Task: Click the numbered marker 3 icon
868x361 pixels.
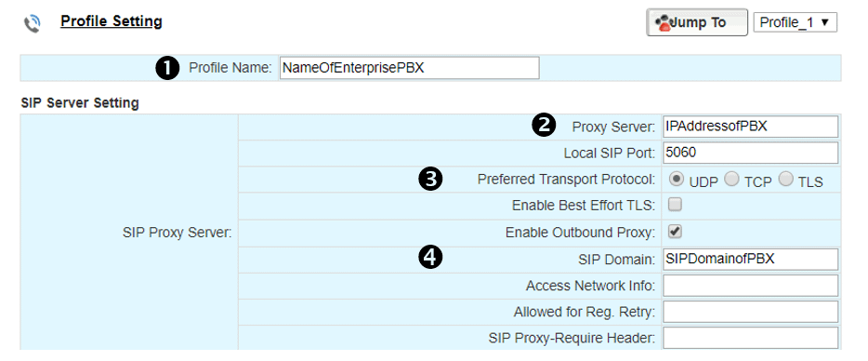Action: (x=432, y=180)
